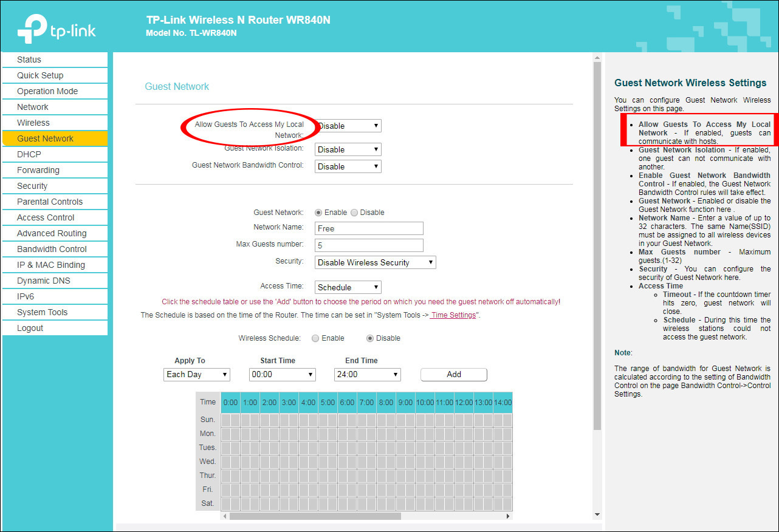Open Advanced Routing
Viewport: 779px width, 532px height.
coord(55,233)
